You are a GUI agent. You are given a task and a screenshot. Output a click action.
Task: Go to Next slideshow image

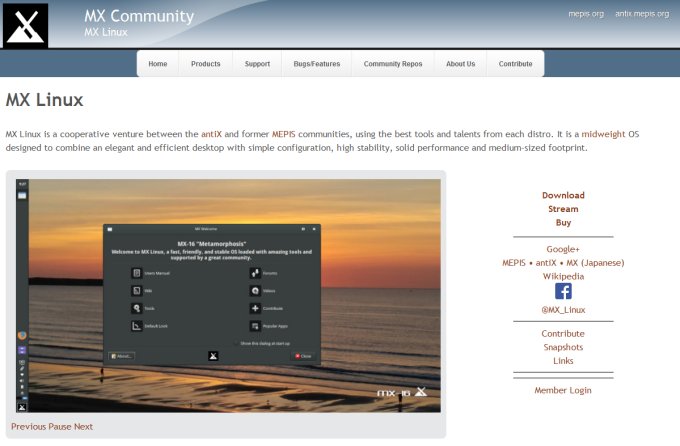click(83, 427)
